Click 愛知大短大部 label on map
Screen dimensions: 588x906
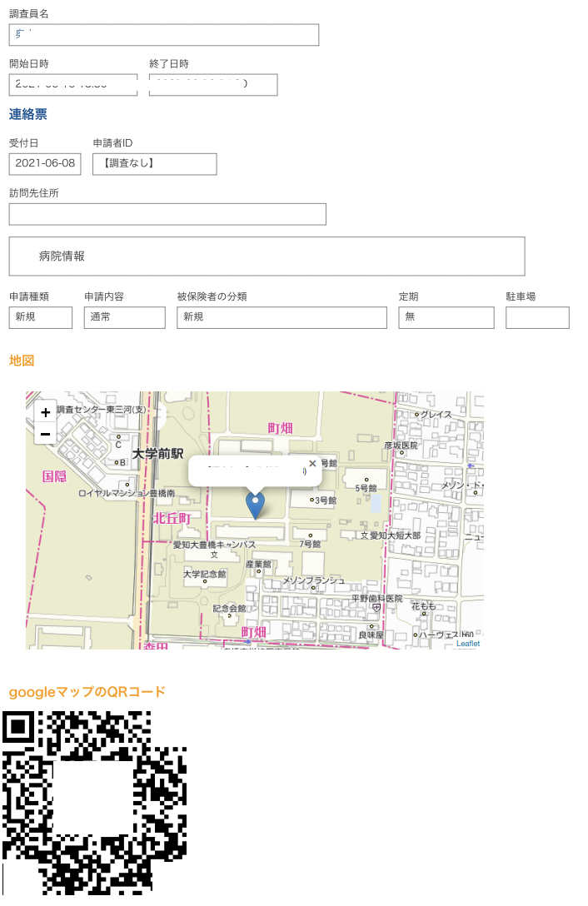point(395,535)
